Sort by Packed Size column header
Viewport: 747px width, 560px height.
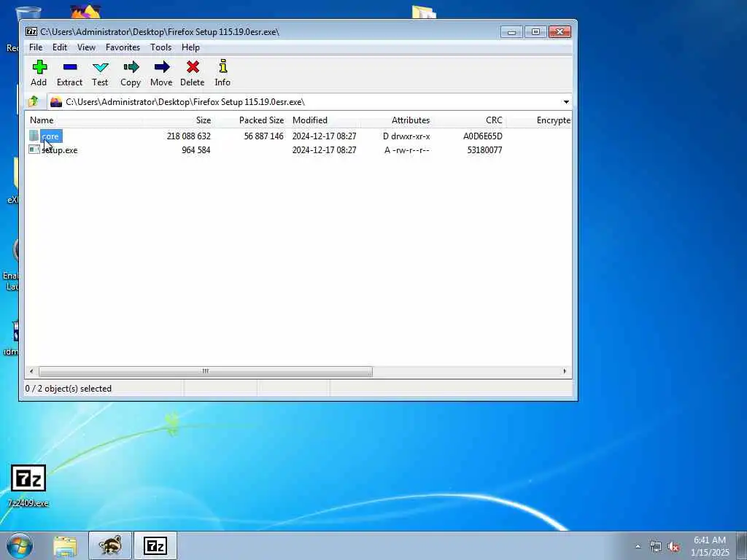(251, 120)
